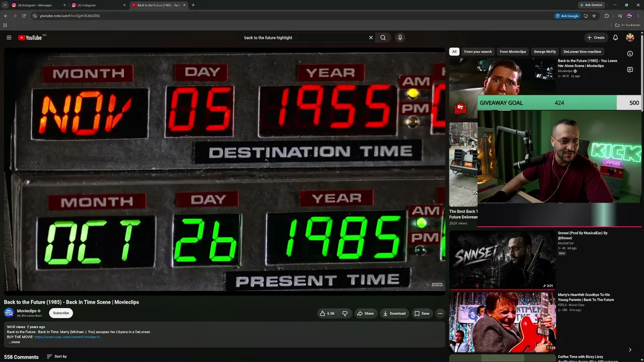644x362 pixels.
Task: Select the From your search chip
Action: pyautogui.click(x=478, y=52)
